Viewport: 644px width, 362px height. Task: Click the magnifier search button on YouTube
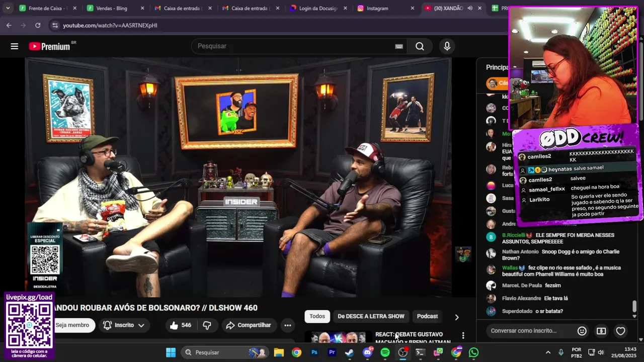(420, 46)
